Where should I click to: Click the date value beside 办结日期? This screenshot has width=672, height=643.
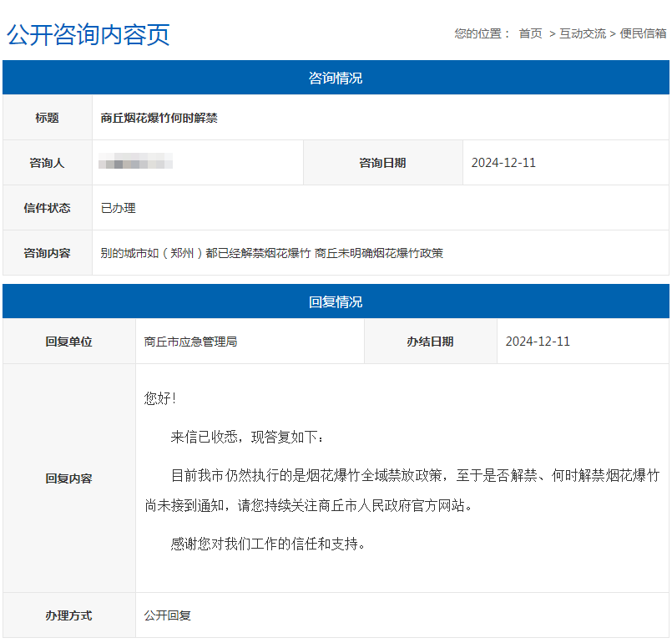[538, 342]
